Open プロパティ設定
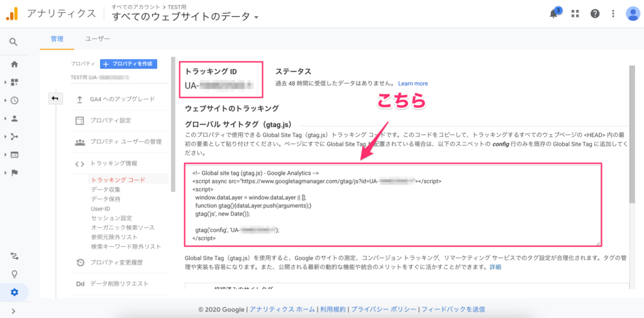Viewport: 644px width, 318px height. pos(111,121)
